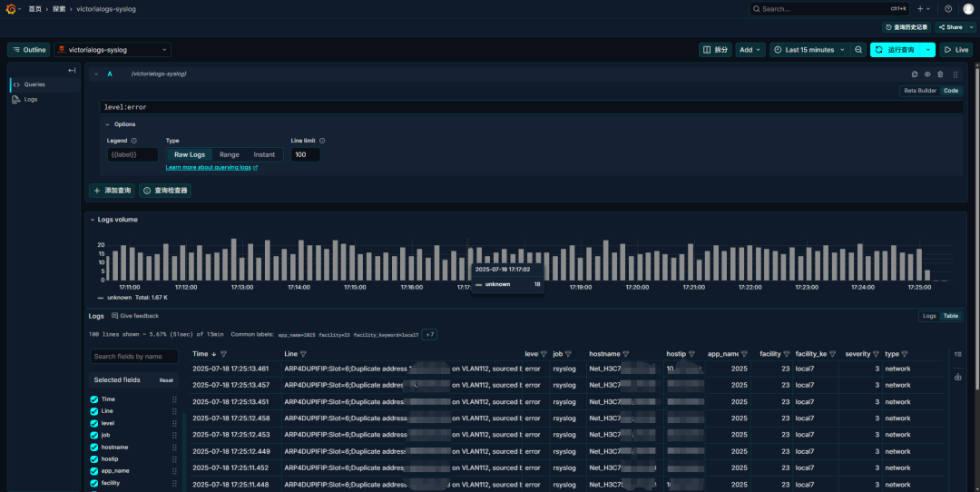Open the run query interval dropdown arrow
The width and height of the screenshot is (980, 492).
point(928,50)
